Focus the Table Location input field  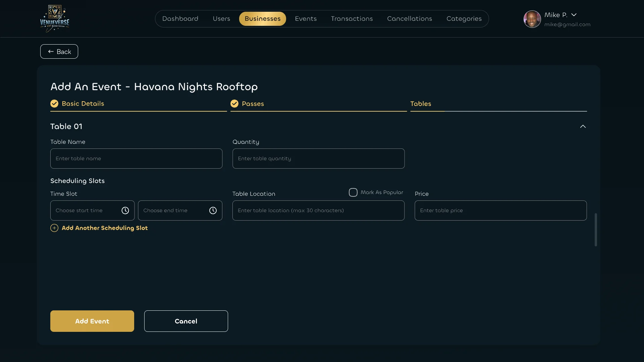[318, 210]
